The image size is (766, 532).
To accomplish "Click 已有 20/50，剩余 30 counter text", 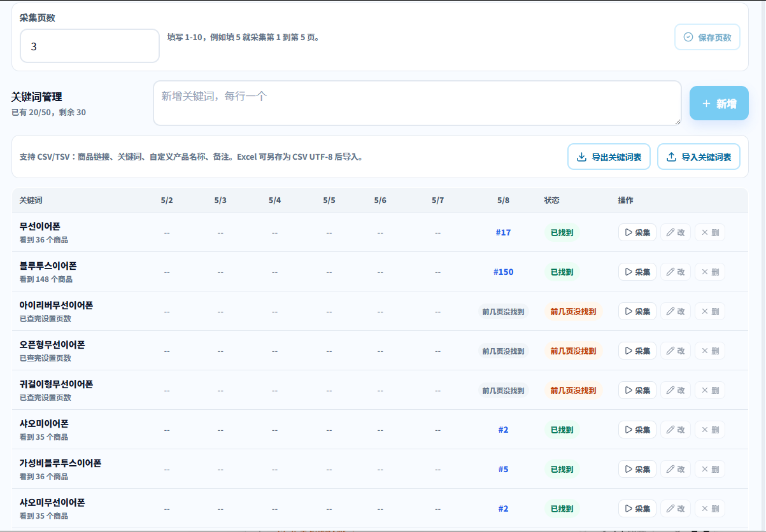I will tap(48, 112).
